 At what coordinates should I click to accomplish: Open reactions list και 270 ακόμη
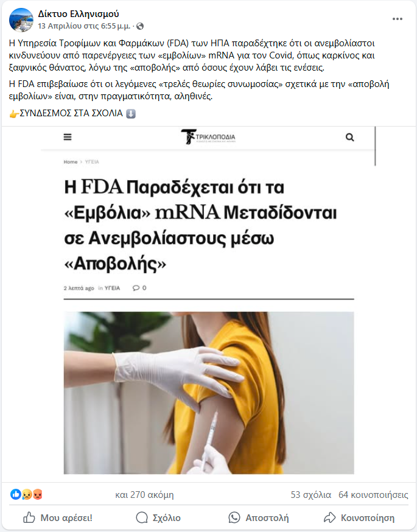(x=144, y=495)
